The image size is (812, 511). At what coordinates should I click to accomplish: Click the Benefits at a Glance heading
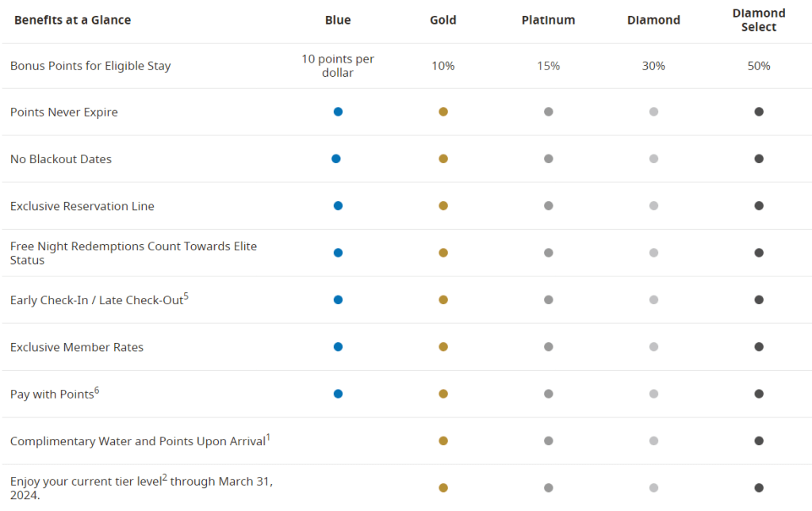click(x=73, y=20)
